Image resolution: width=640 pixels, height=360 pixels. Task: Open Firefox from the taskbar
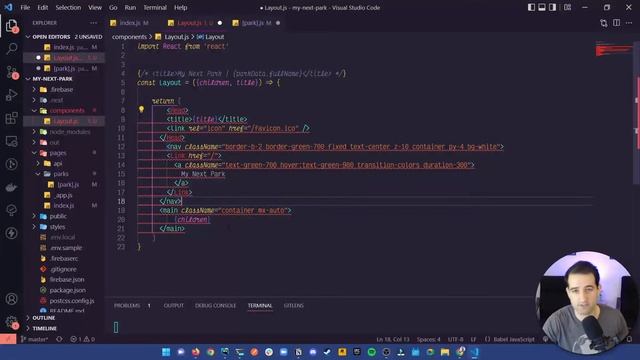pos(196,352)
